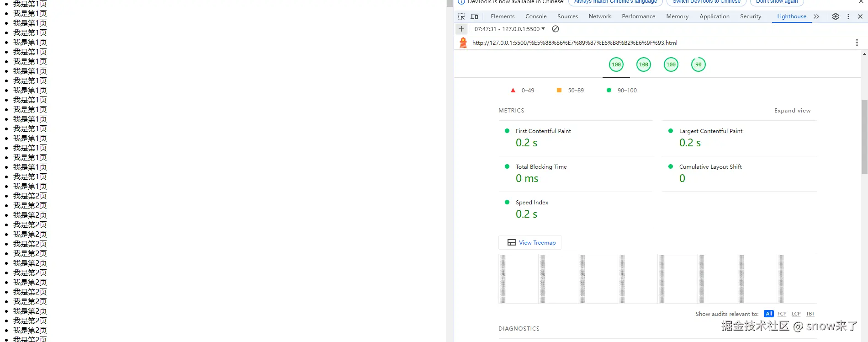Filter audits by All
Viewport: 868px width, 342px height.
[x=769, y=314]
